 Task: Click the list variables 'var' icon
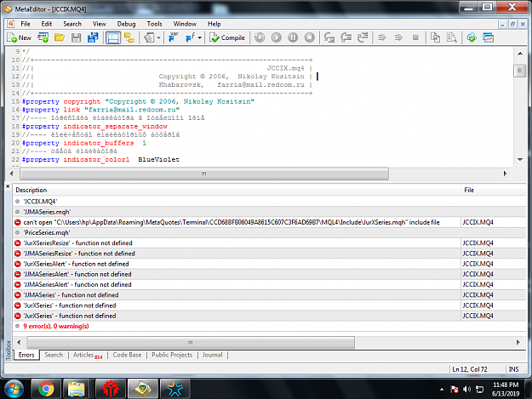pos(174,37)
